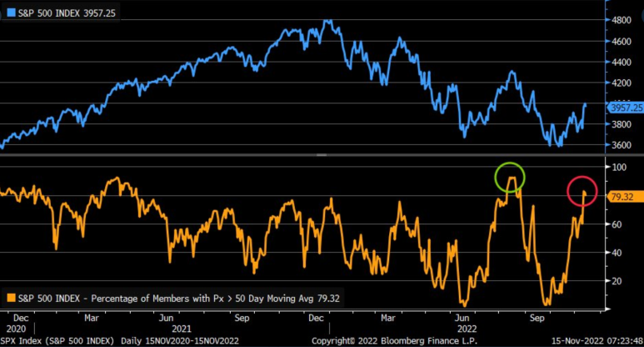Viewport: 644px width, 347px height.
Task: Click the 3800 label on price axis
Action: pyautogui.click(x=622, y=124)
